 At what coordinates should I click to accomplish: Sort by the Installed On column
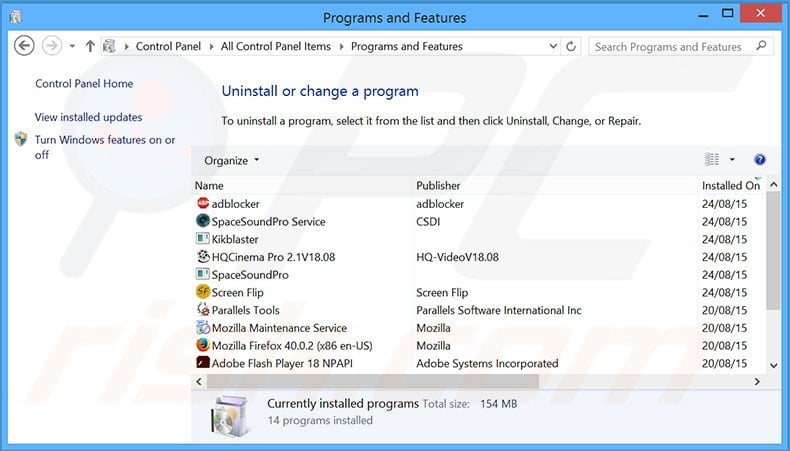click(732, 185)
